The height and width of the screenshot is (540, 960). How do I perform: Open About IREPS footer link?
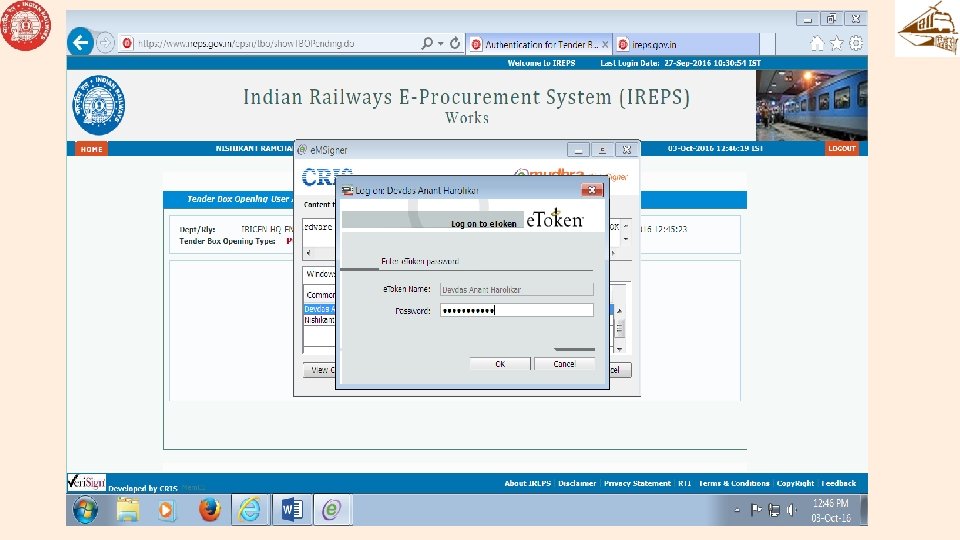[527, 483]
